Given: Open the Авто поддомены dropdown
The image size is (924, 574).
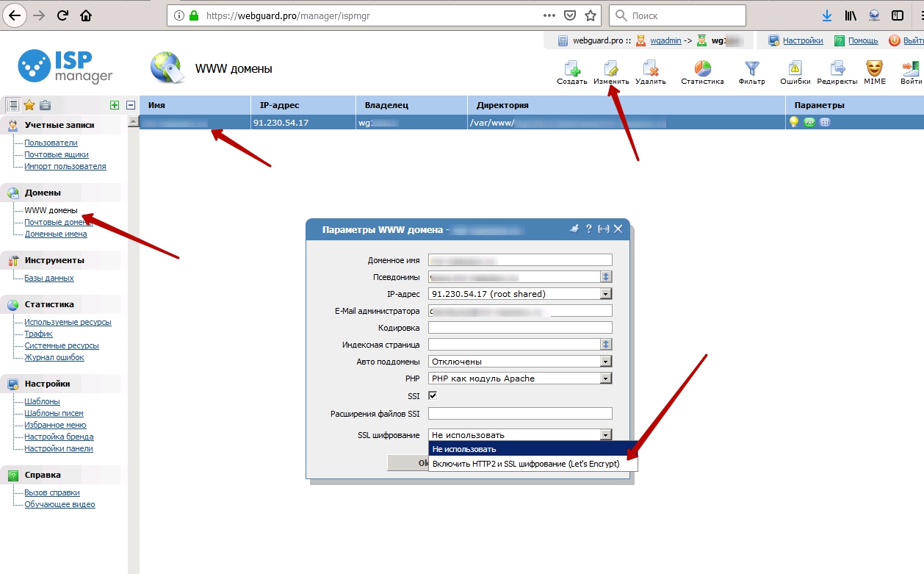Looking at the screenshot, I should pos(606,362).
